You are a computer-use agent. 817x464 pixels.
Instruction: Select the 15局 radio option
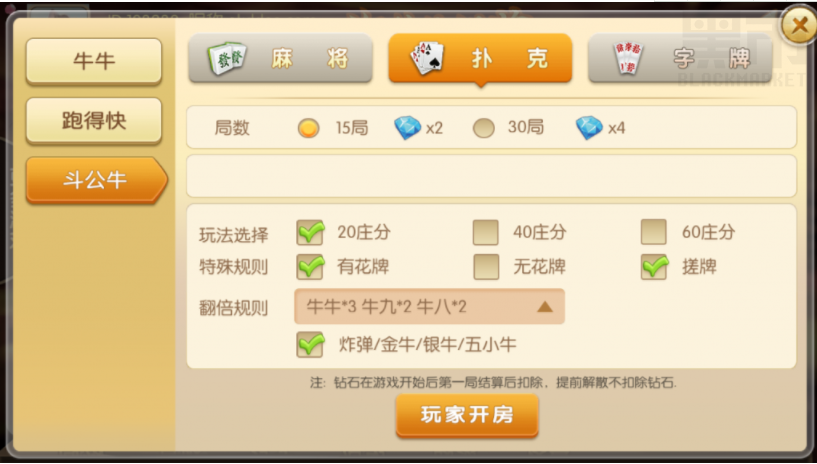(x=308, y=128)
